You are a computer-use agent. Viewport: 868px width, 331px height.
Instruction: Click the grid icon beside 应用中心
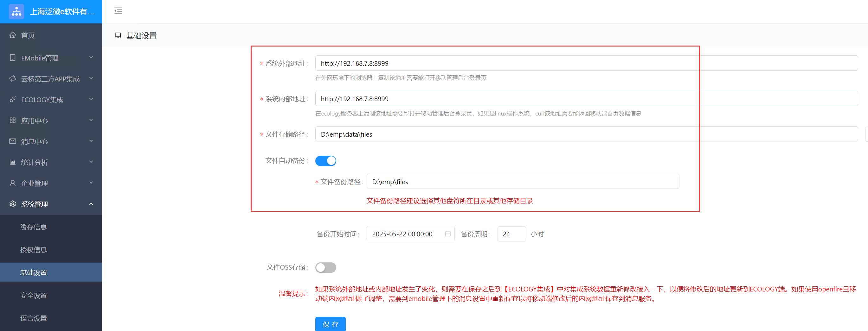[13, 121]
